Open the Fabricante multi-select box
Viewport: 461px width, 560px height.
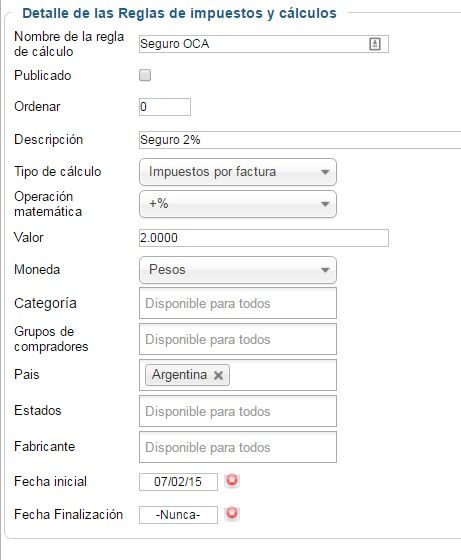click(x=238, y=447)
